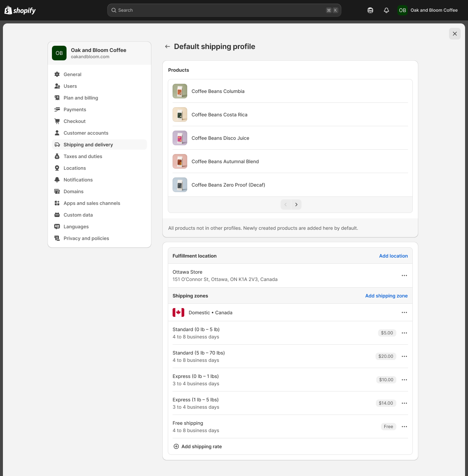Click the Locations pin icon
This screenshot has width=468, height=476.
(x=57, y=168)
